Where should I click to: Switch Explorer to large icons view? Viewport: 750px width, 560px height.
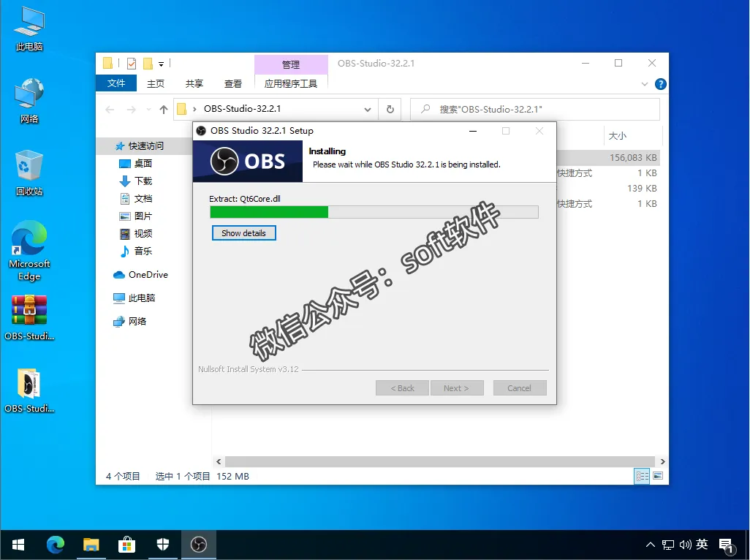coord(658,476)
